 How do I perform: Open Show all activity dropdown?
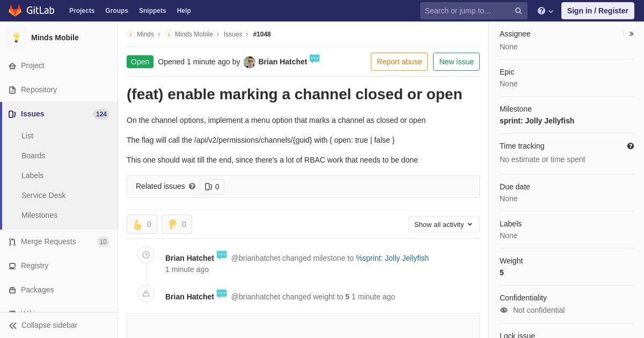(444, 224)
